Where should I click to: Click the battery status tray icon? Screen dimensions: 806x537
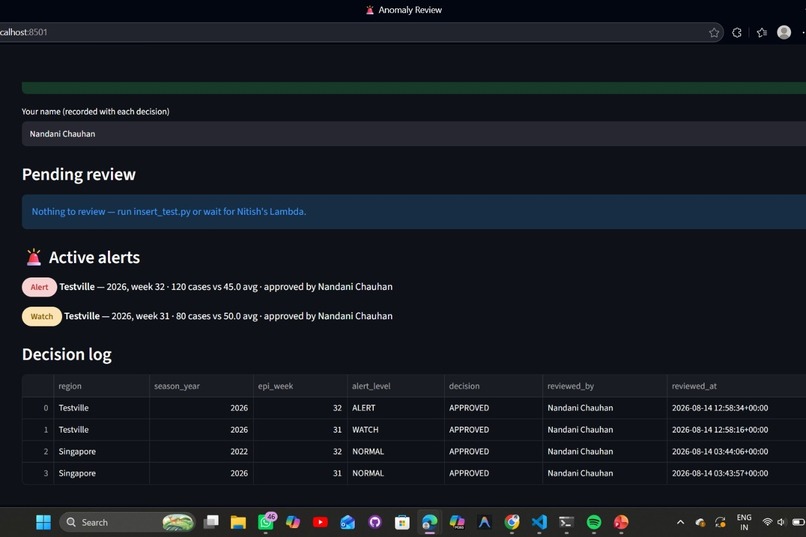pos(798,523)
